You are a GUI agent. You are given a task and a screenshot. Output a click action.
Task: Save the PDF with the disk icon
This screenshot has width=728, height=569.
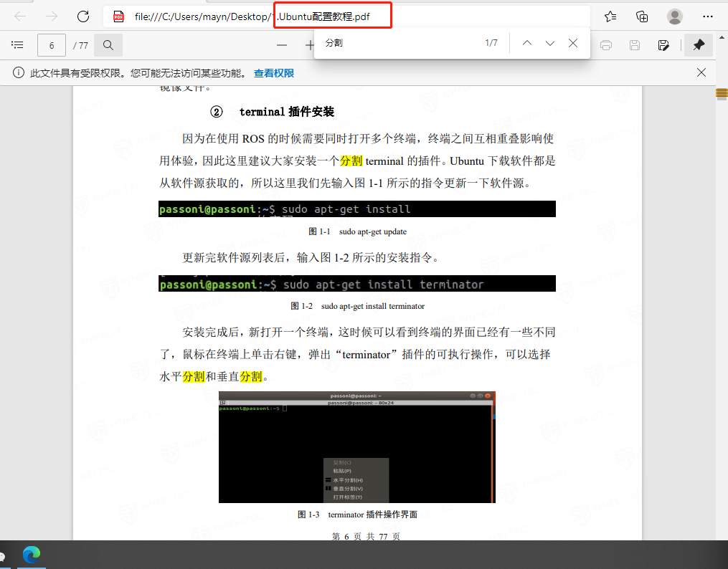[635, 45]
